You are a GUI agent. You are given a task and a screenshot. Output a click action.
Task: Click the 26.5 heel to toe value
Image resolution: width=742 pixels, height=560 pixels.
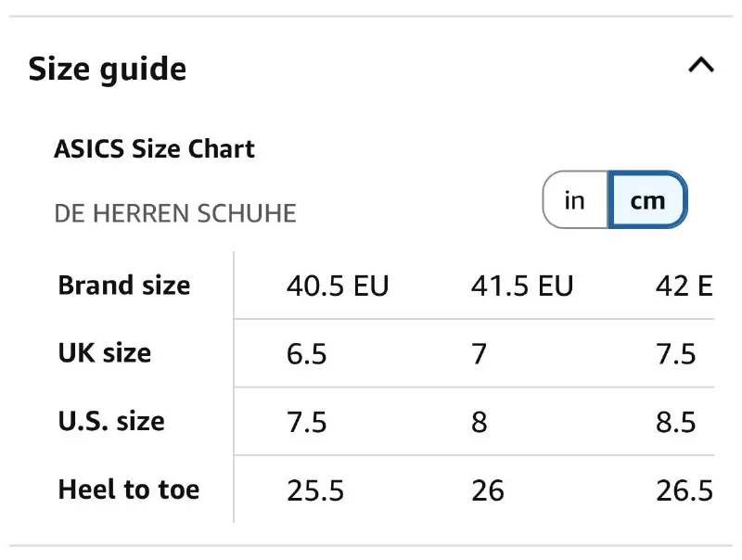[684, 490]
